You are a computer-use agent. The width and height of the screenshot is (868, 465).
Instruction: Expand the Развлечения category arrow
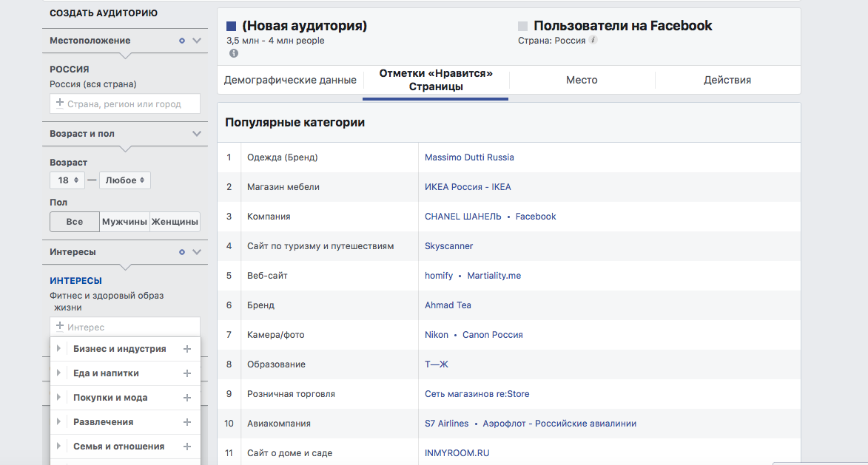pos(58,421)
